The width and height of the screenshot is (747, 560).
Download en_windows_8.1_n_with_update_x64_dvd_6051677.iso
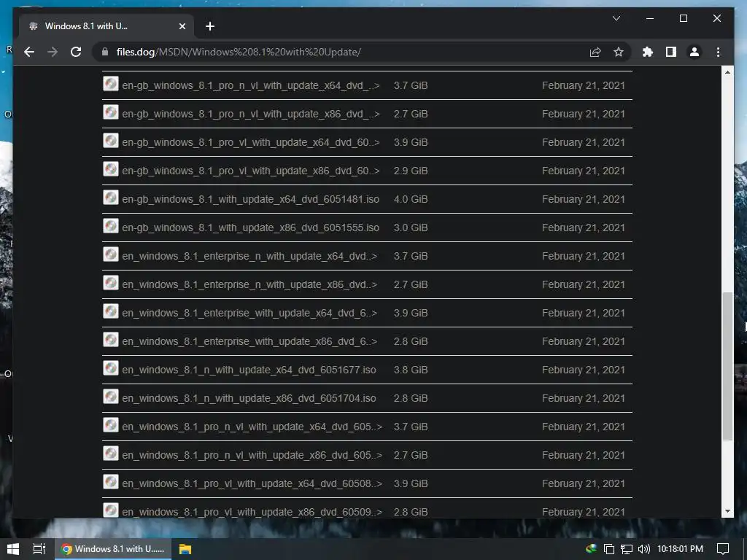(x=249, y=370)
